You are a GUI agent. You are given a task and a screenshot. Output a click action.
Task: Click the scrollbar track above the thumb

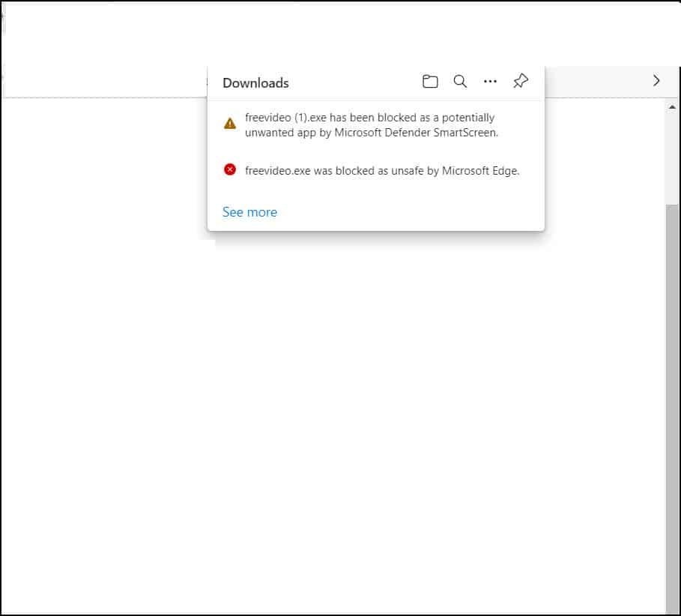[672, 157]
